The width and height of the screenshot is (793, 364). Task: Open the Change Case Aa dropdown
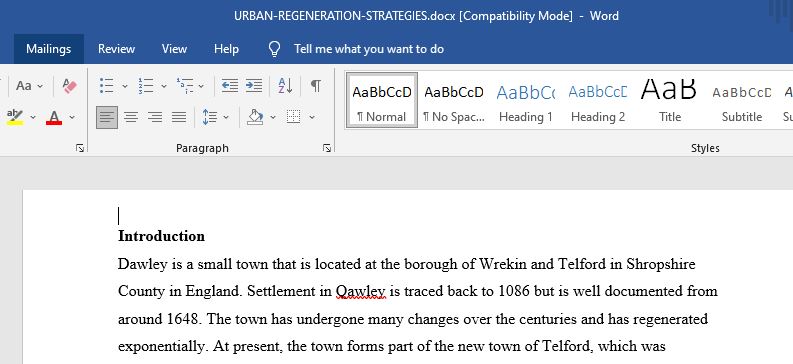pos(29,86)
